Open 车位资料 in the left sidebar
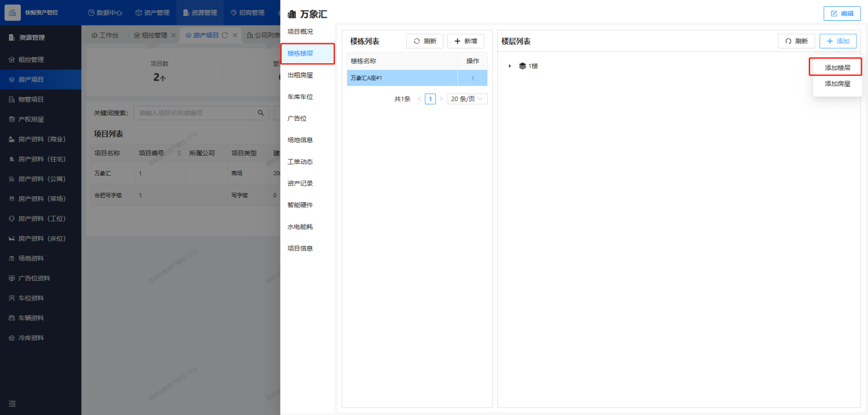 click(41, 298)
